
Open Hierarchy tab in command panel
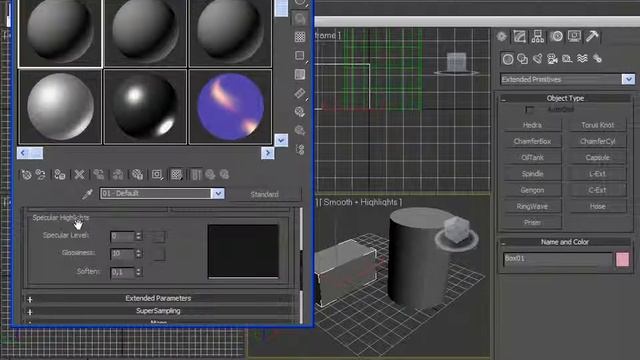(538, 37)
